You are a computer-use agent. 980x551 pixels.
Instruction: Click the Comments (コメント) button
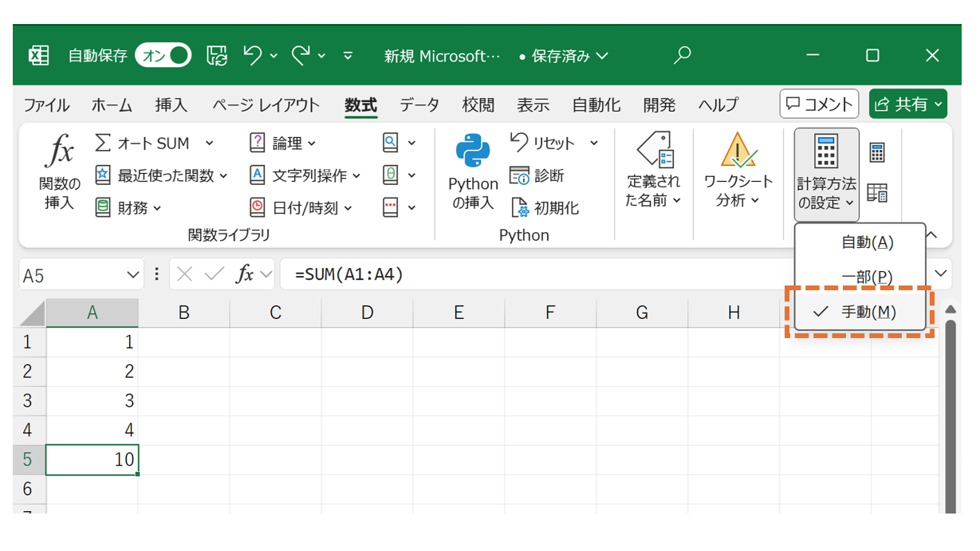click(x=819, y=104)
